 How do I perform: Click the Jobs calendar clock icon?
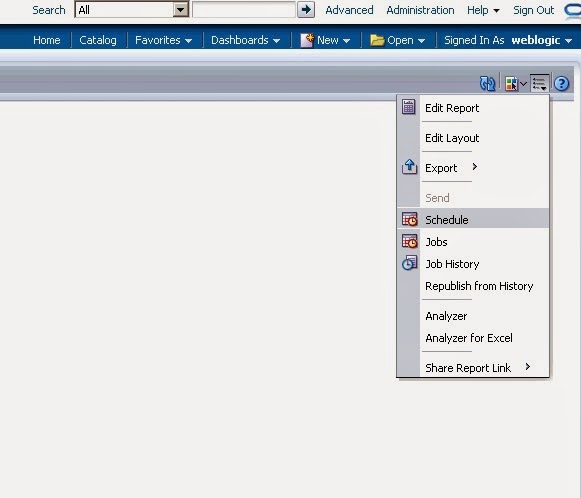pos(409,241)
